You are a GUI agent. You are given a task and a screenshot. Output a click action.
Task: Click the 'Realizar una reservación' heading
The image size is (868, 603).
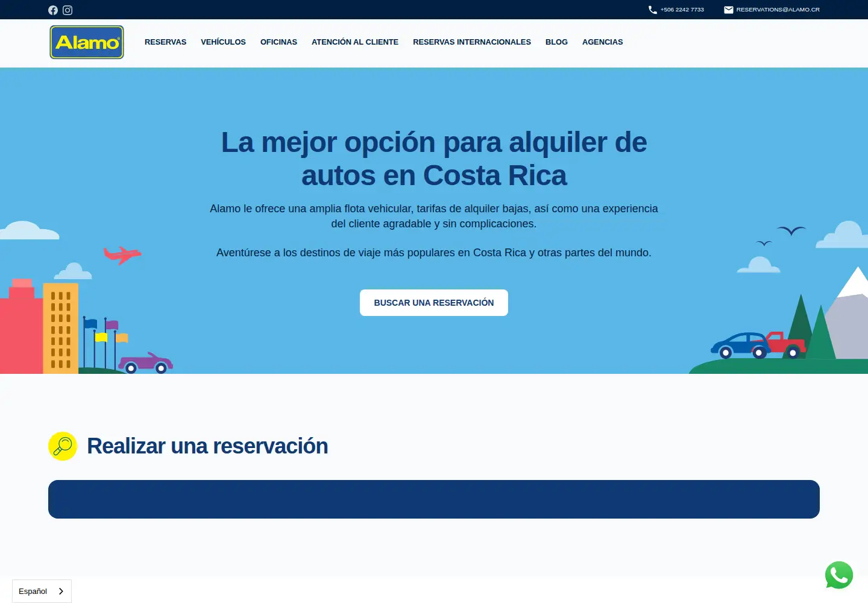(207, 446)
